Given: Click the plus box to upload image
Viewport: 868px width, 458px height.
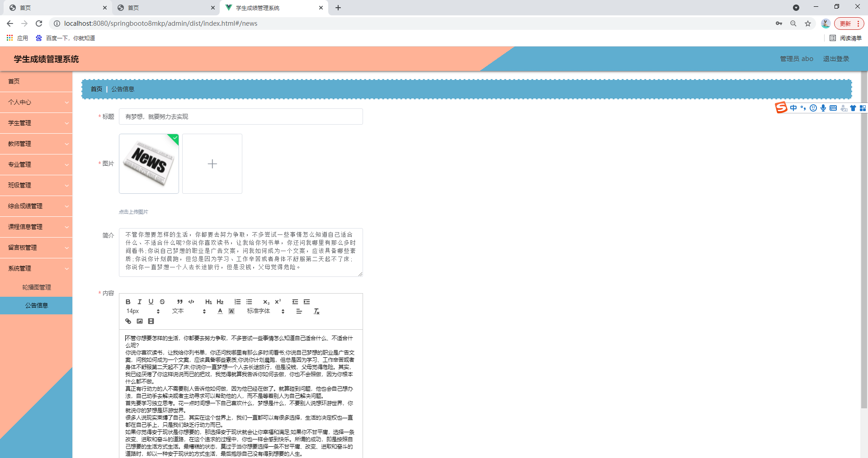Looking at the screenshot, I should (212, 164).
